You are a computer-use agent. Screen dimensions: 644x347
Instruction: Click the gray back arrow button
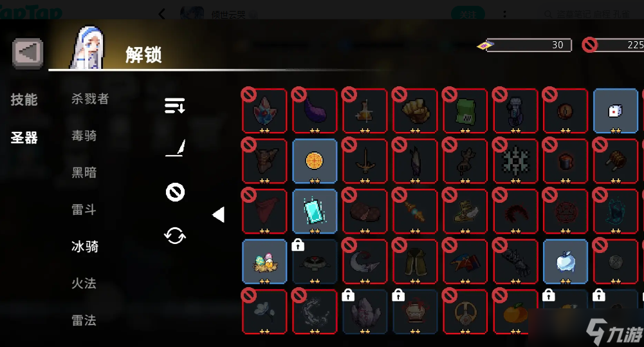pyautogui.click(x=28, y=53)
